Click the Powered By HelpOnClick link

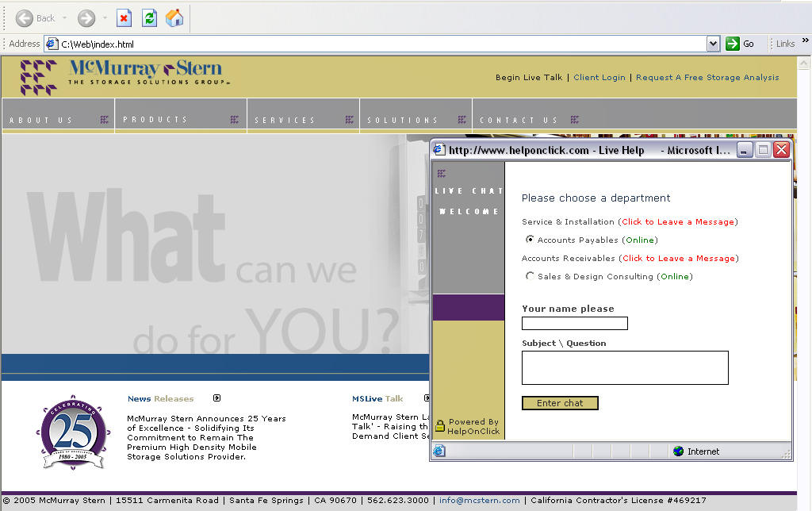(473, 427)
